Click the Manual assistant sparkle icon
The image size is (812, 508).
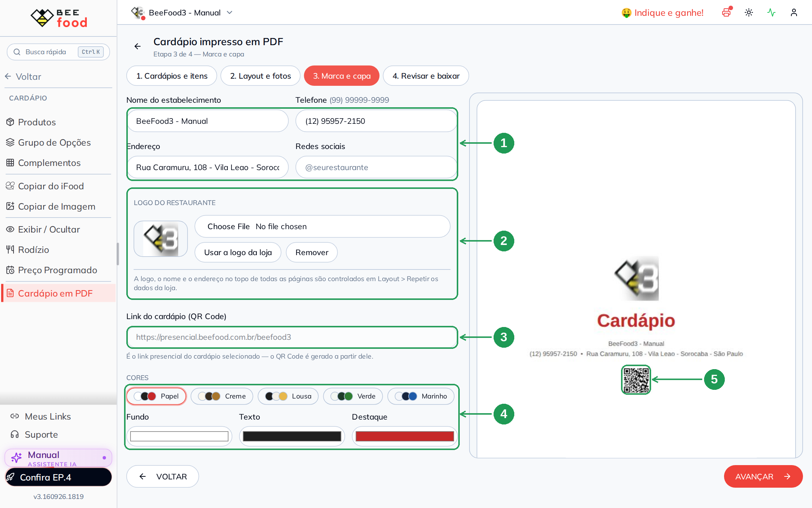pos(17,458)
